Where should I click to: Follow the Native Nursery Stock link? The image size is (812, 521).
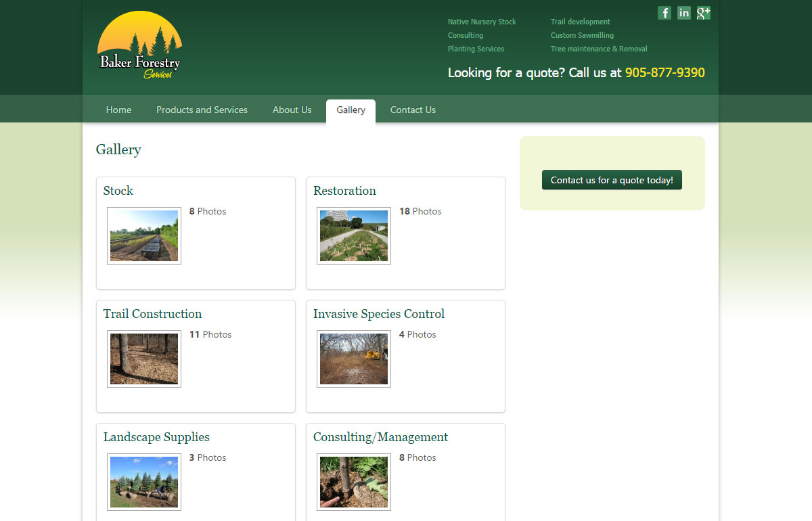coord(482,22)
